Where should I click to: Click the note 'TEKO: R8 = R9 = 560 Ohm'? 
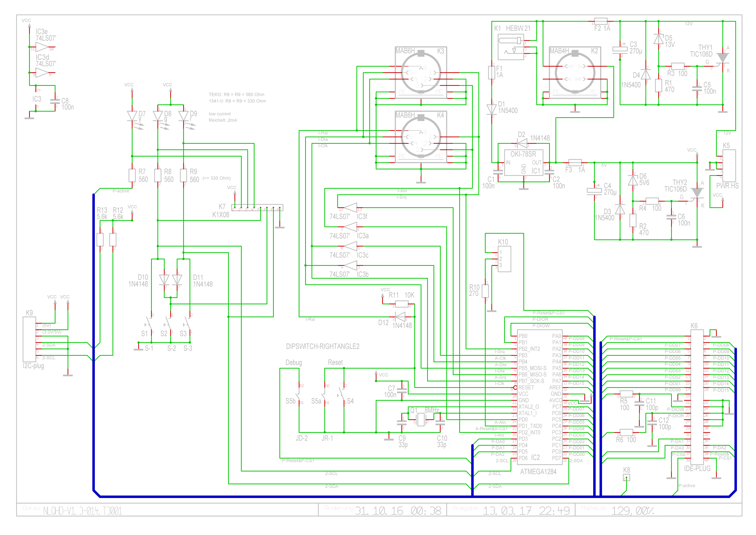[236, 95]
